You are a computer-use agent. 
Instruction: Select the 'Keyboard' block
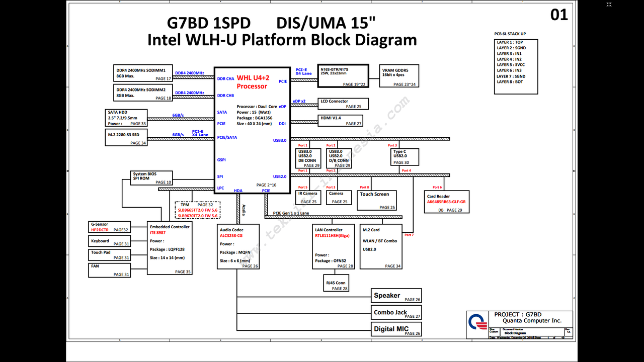click(110, 241)
